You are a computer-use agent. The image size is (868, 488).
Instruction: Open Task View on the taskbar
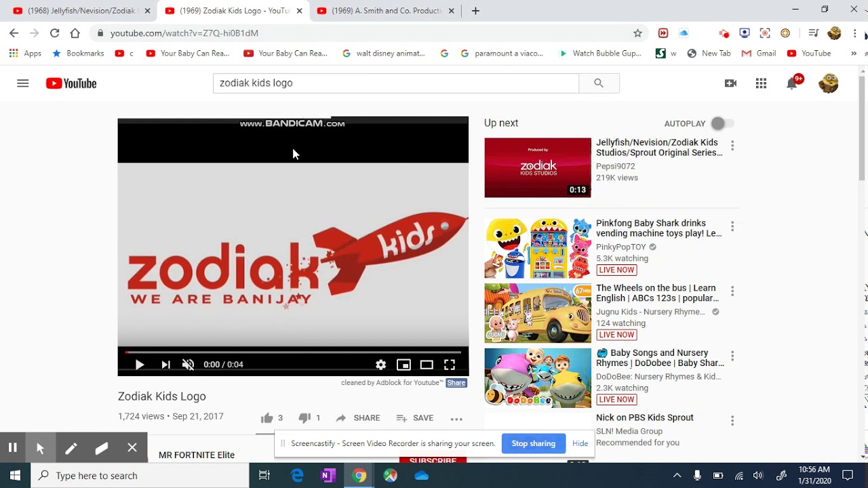coord(264,476)
